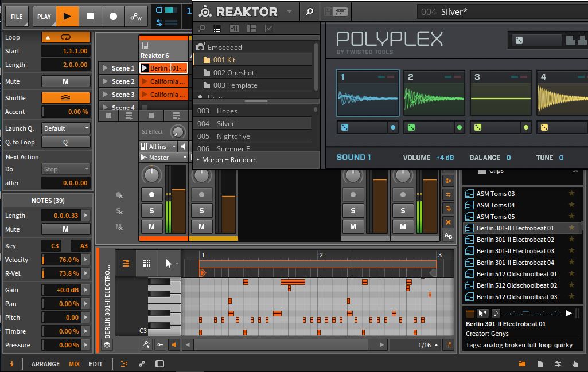This screenshot has width=588, height=372.
Task: Select the pointer tool in note editor
Action: (169, 263)
